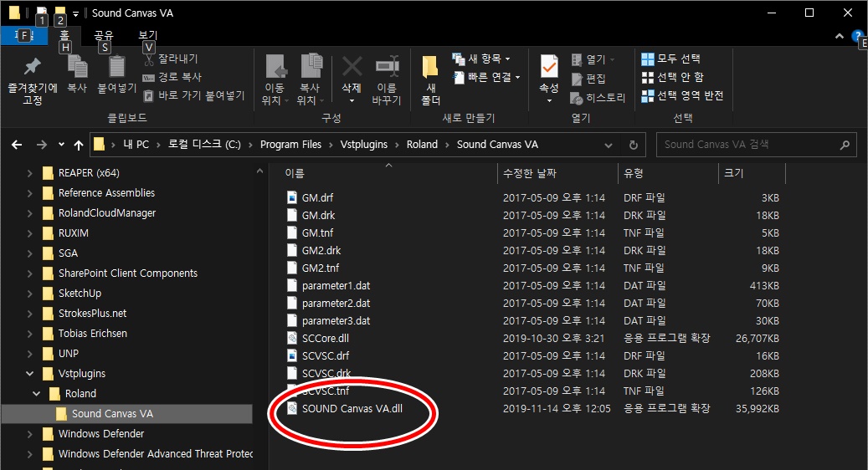The image size is (868, 470).
Task: Expand REAPER (x64) tree node
Action: [x=29, y=173]
